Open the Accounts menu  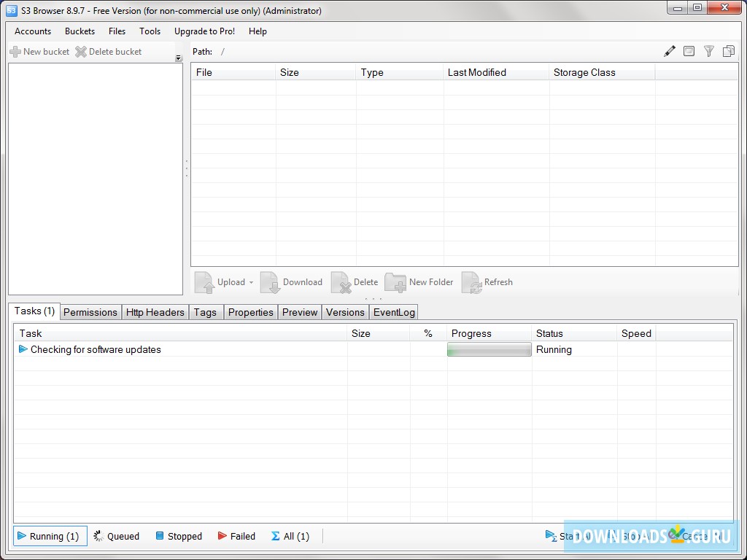(x=33, y=31)
